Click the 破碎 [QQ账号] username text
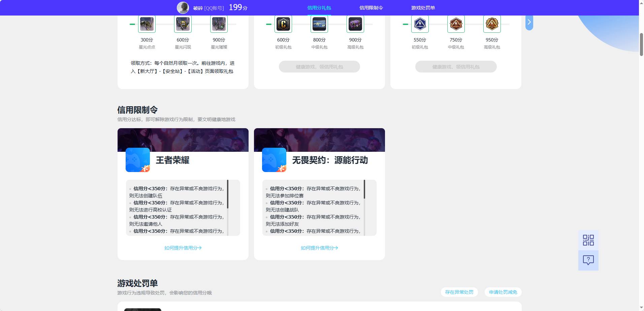The image size is (644, 311). pyautogui.click(x=208, y=8)
